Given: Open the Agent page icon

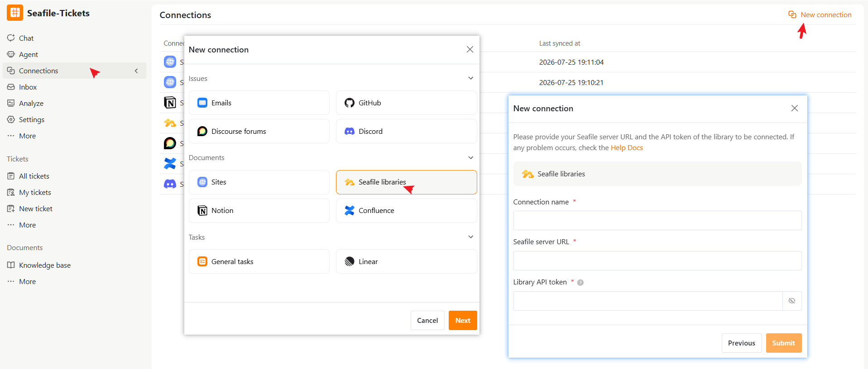Looking at the screenshot, I should 11,54.
